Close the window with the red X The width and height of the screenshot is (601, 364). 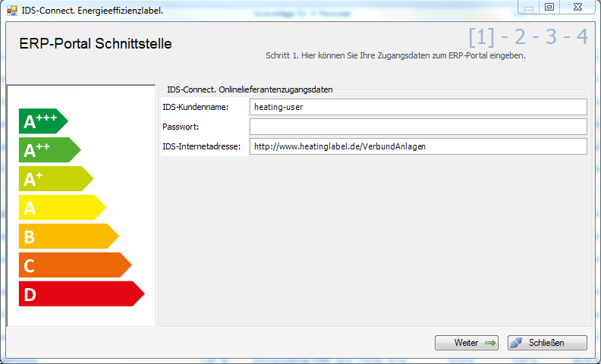(x=578, y=7)
